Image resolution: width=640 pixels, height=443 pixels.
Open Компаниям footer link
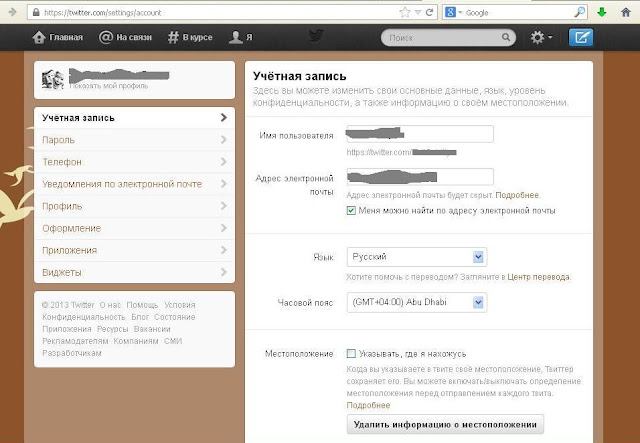click(136, 341)
